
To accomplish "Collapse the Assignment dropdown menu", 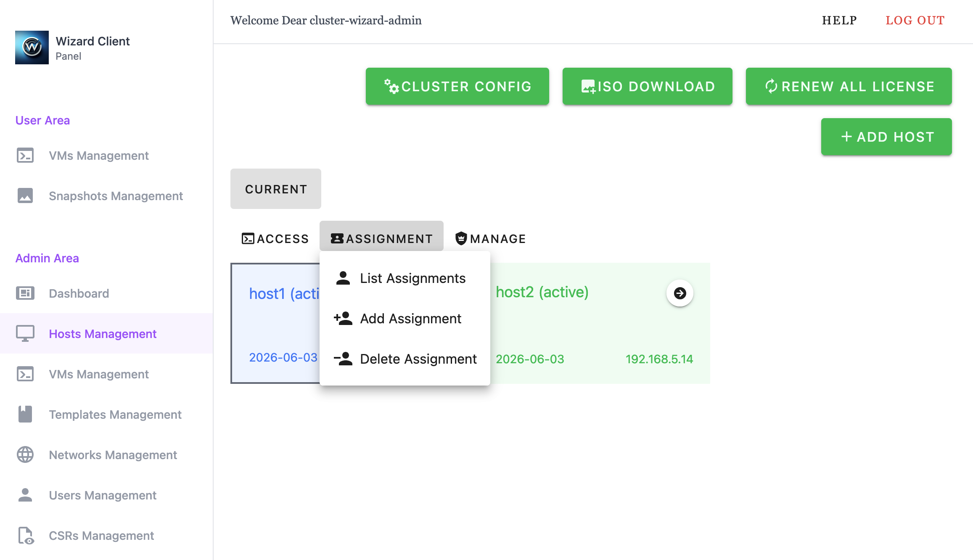I will (x=381, y=238).
